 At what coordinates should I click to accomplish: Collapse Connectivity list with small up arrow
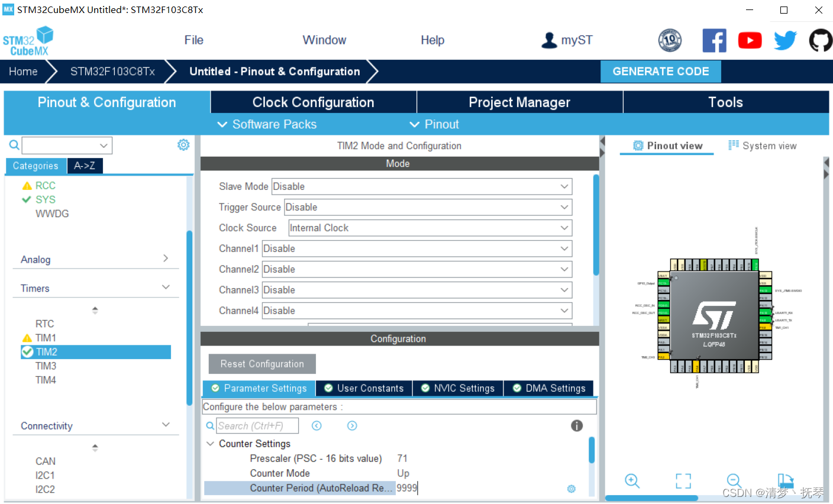[95, 448]
